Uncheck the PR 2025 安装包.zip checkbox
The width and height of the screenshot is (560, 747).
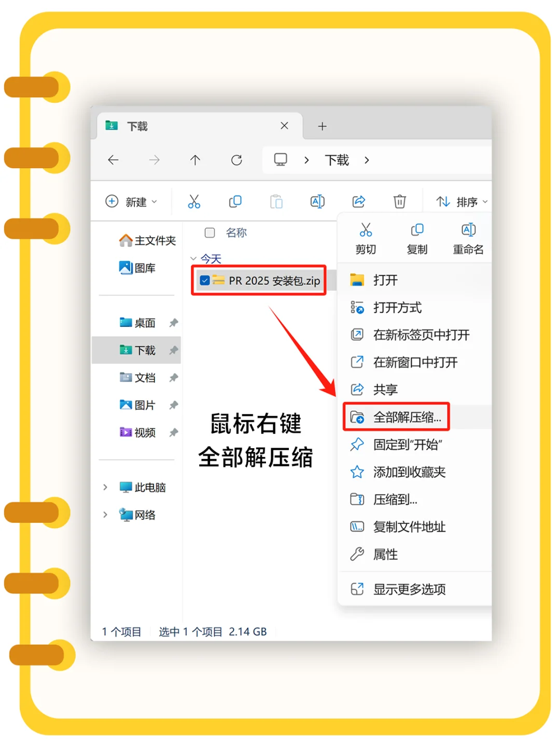(205, 280)
